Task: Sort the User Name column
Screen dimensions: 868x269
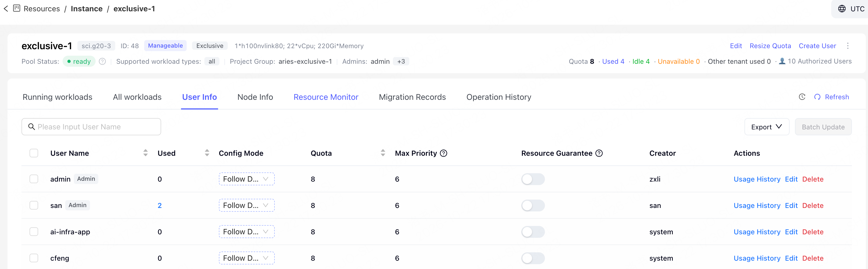Action: [x=145, y=153]
